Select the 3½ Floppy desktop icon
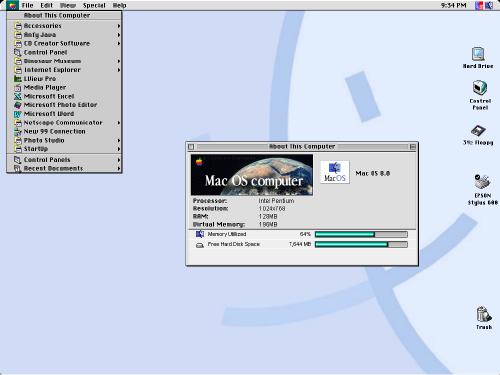Screen dimensions: 500x375 [x=478, y=131]
